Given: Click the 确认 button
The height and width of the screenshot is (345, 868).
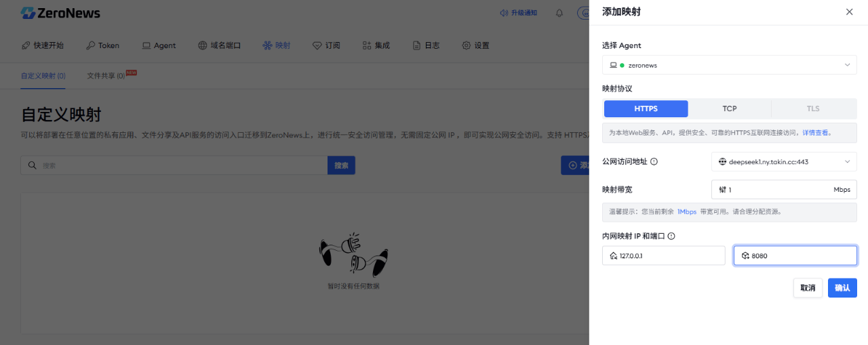Looking at the screenshot, I should coord(842,288).
